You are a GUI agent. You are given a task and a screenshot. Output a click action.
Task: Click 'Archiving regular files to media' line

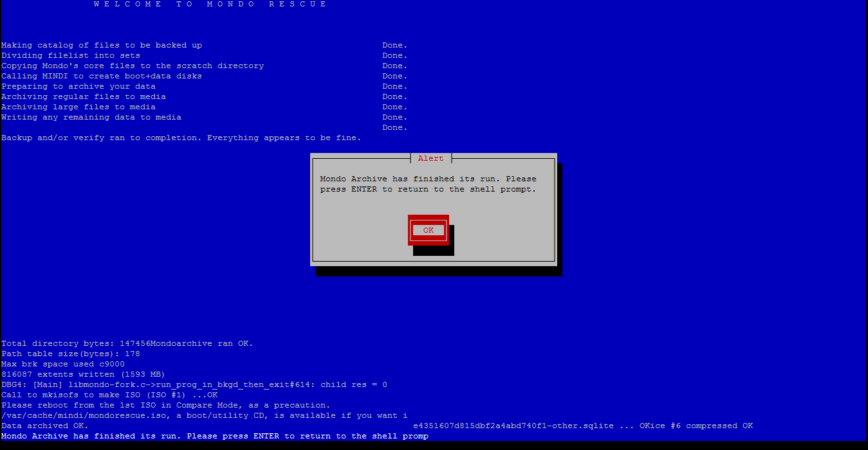tap(84, 96)
